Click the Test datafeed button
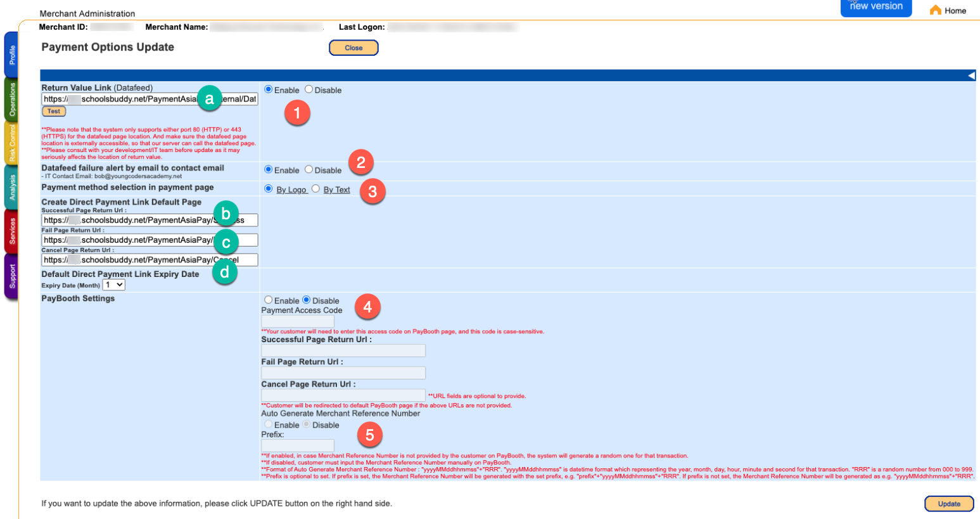The image size is (980, 519). click(54, 112)
